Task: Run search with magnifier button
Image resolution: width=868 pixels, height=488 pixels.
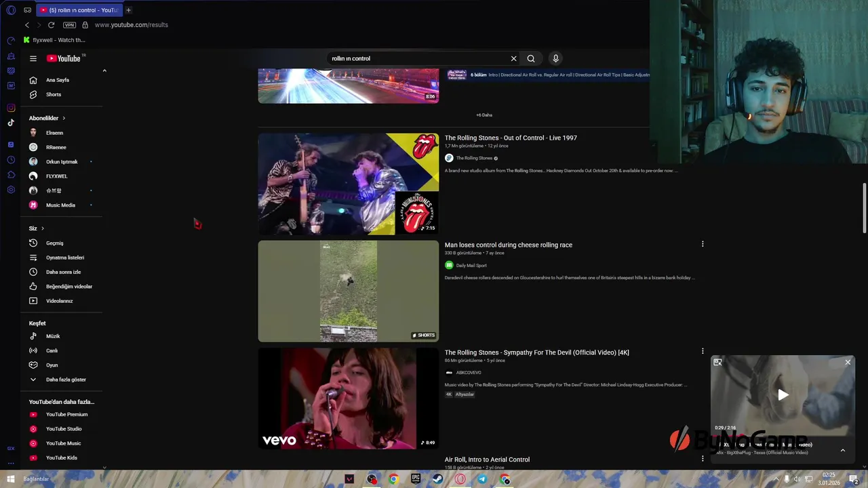Action: click(x=531, y=58)
